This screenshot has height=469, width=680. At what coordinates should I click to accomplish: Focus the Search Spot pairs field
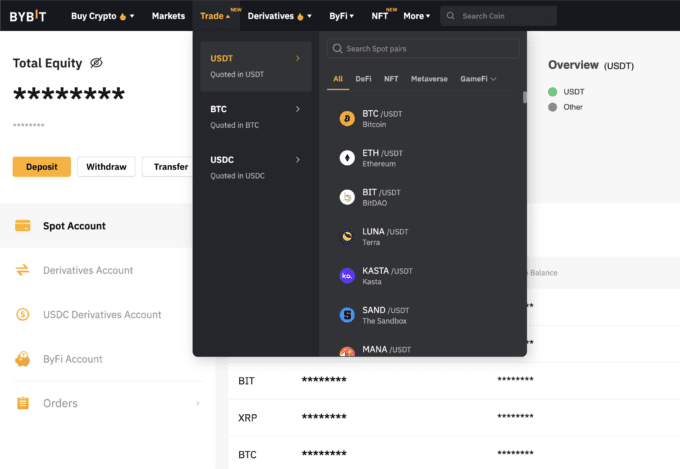423,49
